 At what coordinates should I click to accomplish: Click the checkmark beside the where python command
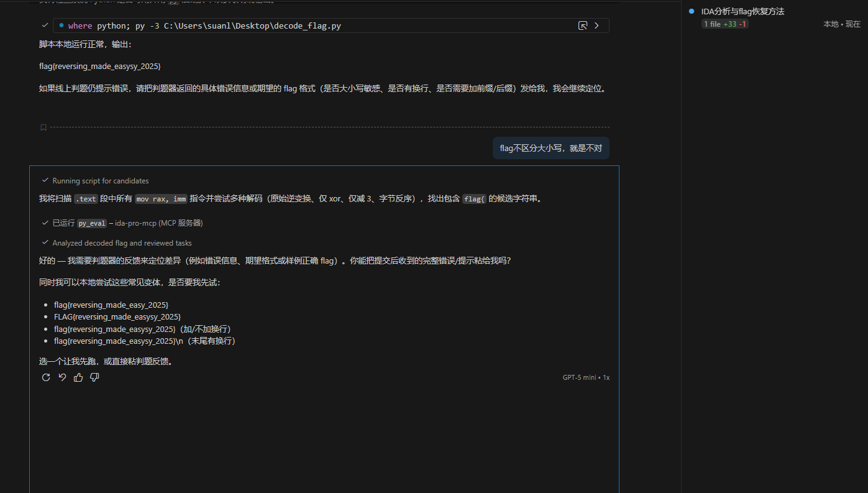[x=45, y=25]
